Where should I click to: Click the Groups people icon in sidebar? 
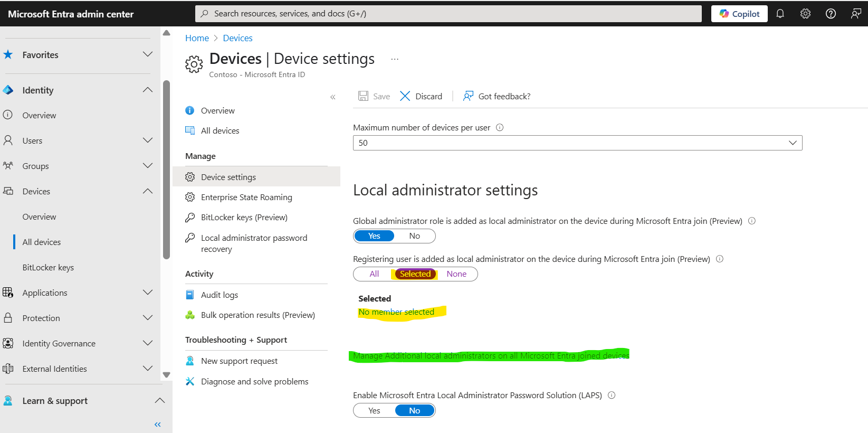pos(8,166)
